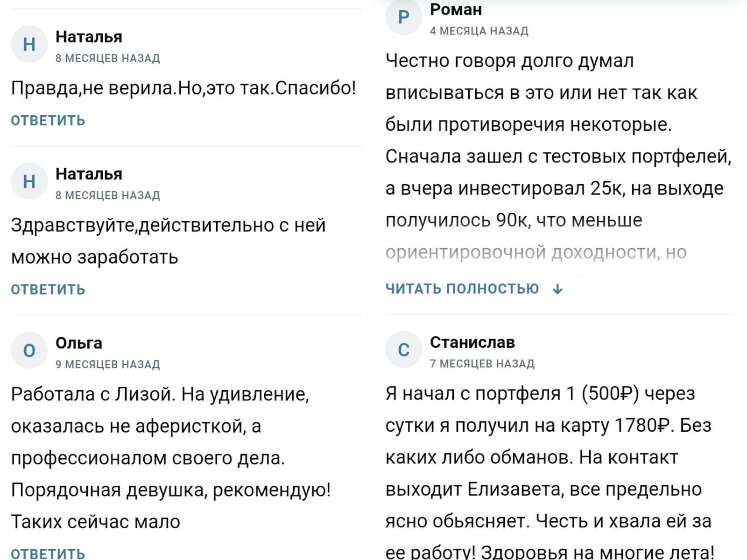This screenshot has width=747, height=560.
Task: Reply to Наталья's comment about earning
Action: pyautogui.click(x=48, y=289)
